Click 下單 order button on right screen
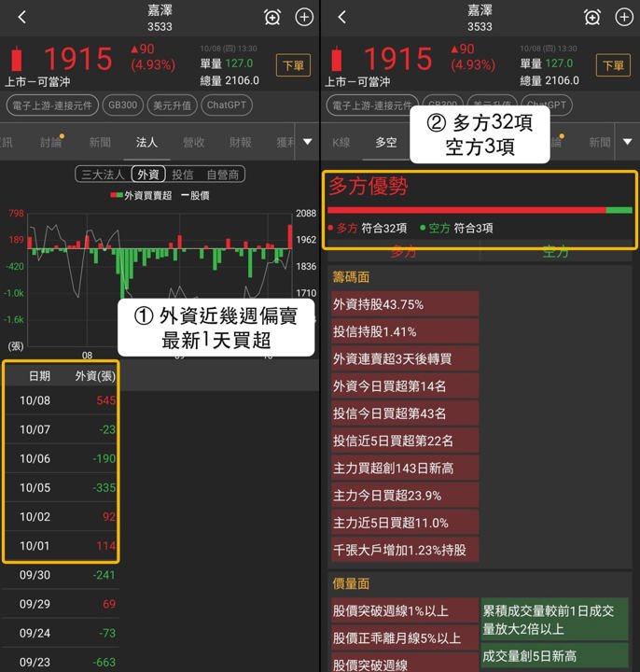The width and height of the screenshot is (640, 672). pyautogui.click(x=613, y=65)
